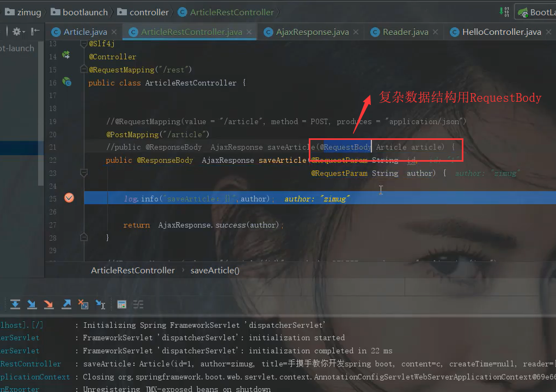Click the selected @RequestBody text
The height and width of the screenshot is (392, 556).
click(347, 147)
